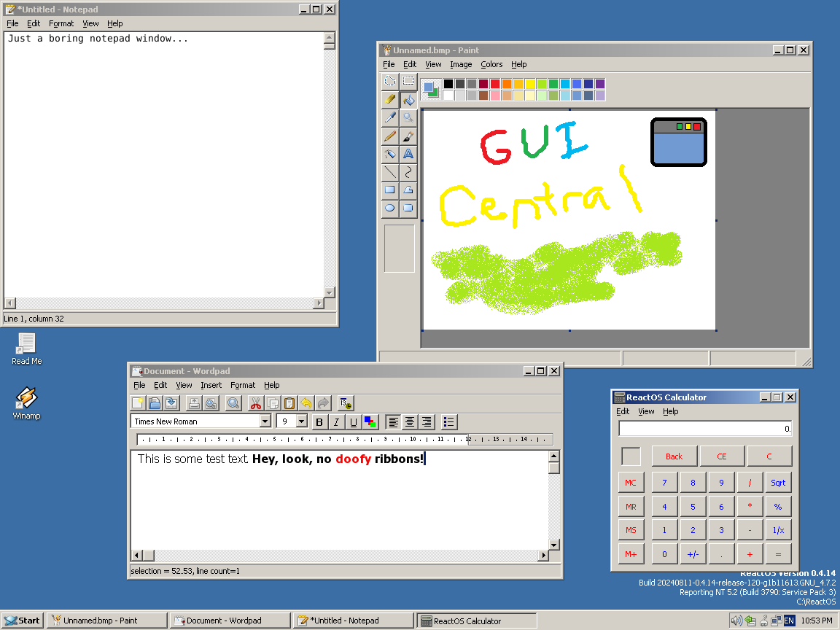The image size is (840, 630).
Task: Click the Cut scissors icon in Wordpad
Action: click(x=256, y=403)
